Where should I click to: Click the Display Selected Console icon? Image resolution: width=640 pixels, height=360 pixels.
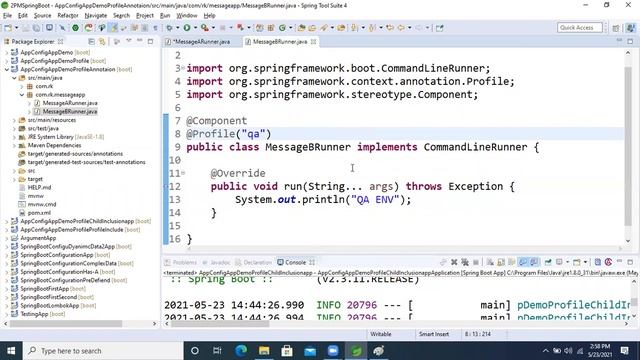point(559,262)
